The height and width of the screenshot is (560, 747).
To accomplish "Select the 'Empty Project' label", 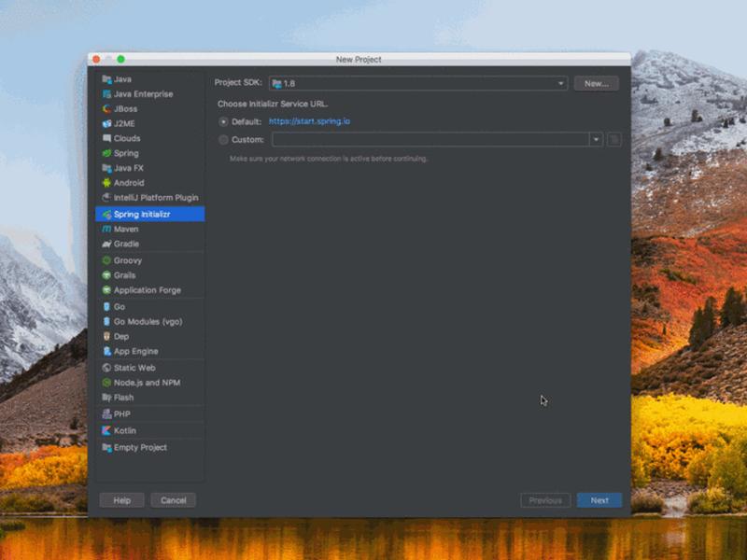I will pos(141,447).
